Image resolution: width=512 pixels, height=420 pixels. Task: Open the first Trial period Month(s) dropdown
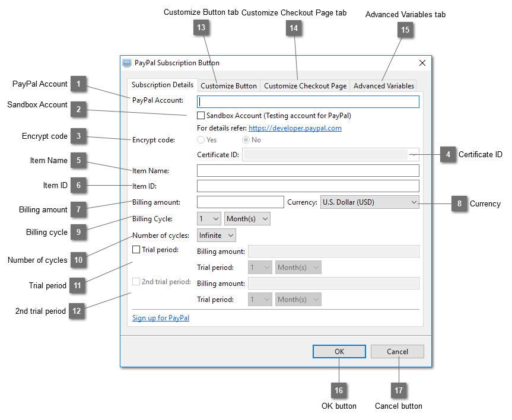coord(298,268)
